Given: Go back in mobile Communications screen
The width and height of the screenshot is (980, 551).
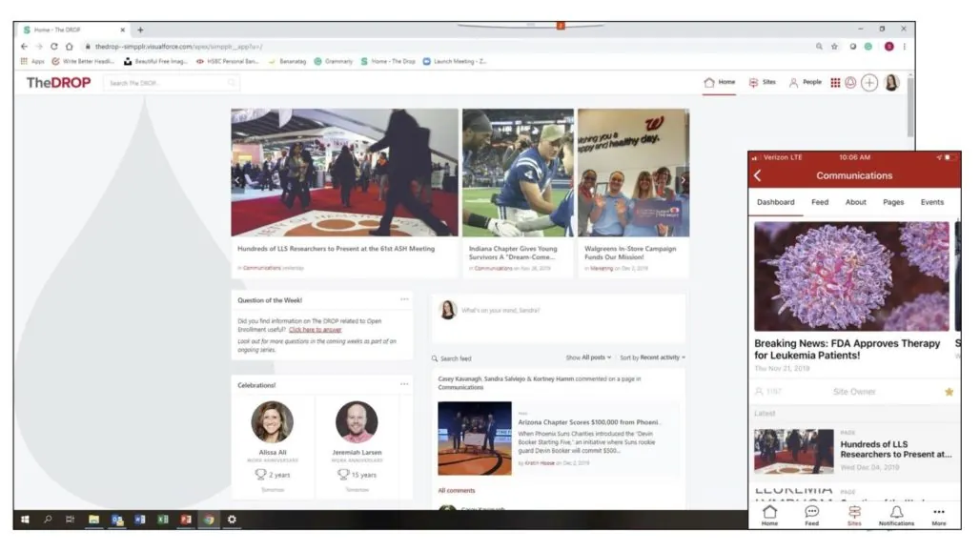Looking at the screenshot, I should click(758, 175).
